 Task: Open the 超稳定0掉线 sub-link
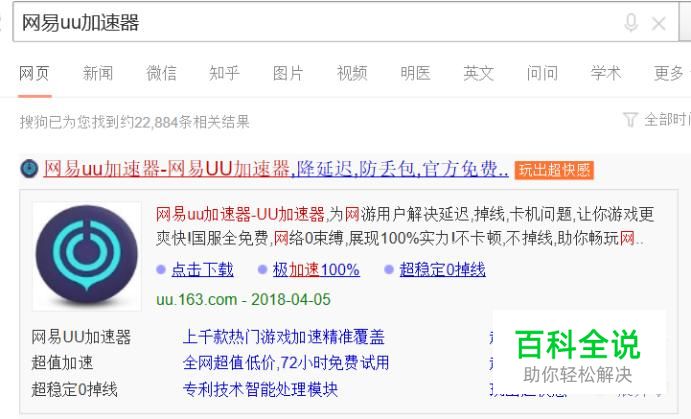(x=442, y=269)
